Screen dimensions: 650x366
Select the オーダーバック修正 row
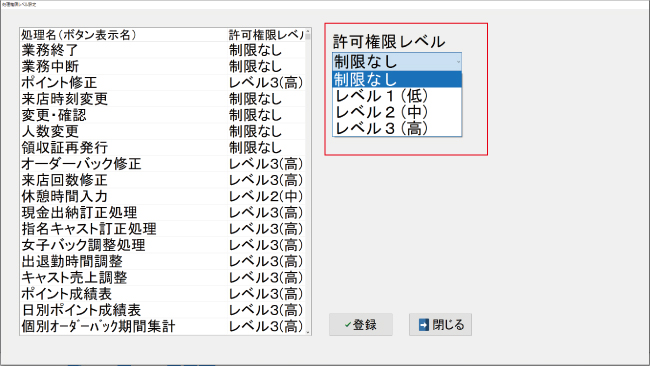pos(162,164)
